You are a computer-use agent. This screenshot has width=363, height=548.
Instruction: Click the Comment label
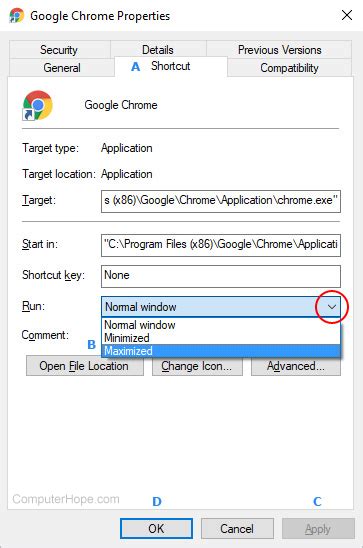[45, 335]
